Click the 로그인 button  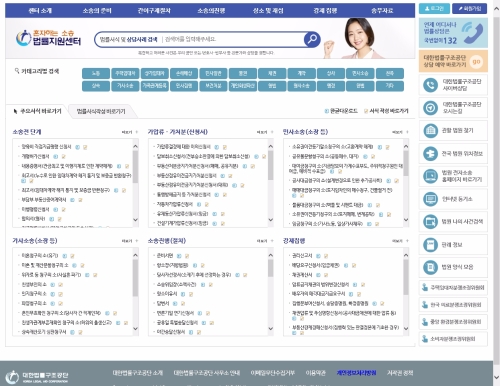tap(434, 9)
